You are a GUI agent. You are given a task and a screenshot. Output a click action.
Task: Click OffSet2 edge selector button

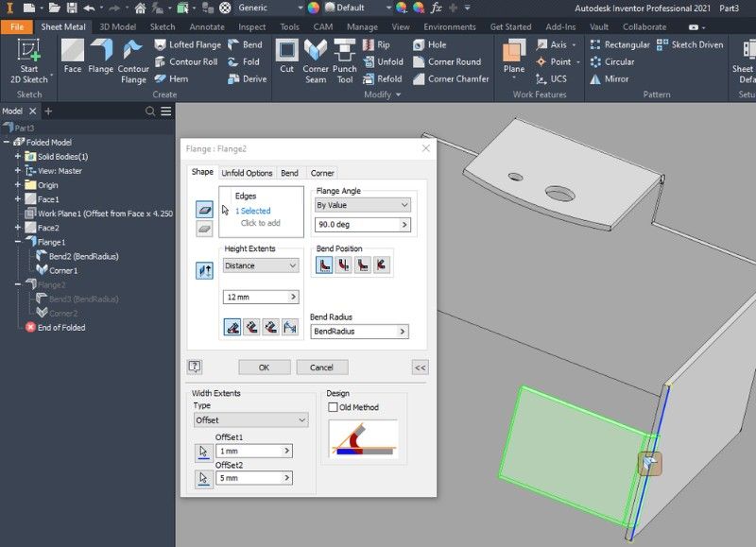(x=203, y=479)
